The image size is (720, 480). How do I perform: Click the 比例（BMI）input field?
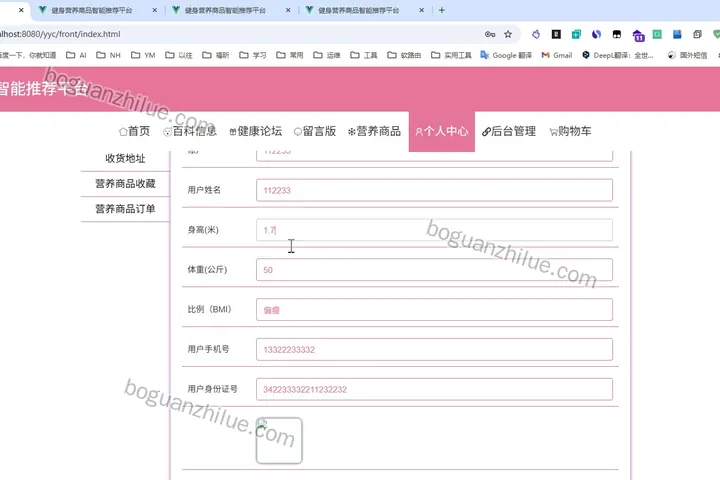(434, 310)
